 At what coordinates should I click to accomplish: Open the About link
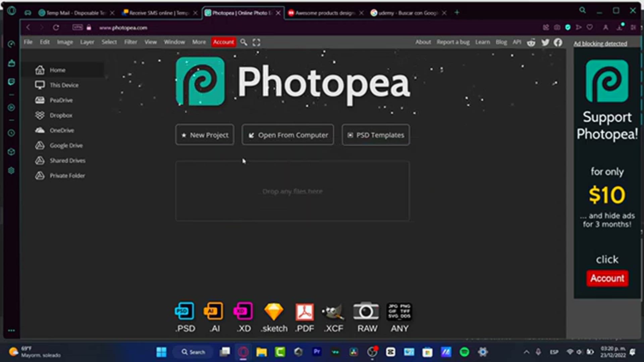(423, 42)
